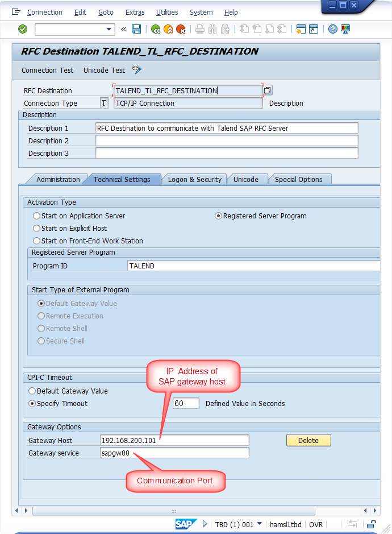
Task: Click the green Back icon
Action: 156,30
